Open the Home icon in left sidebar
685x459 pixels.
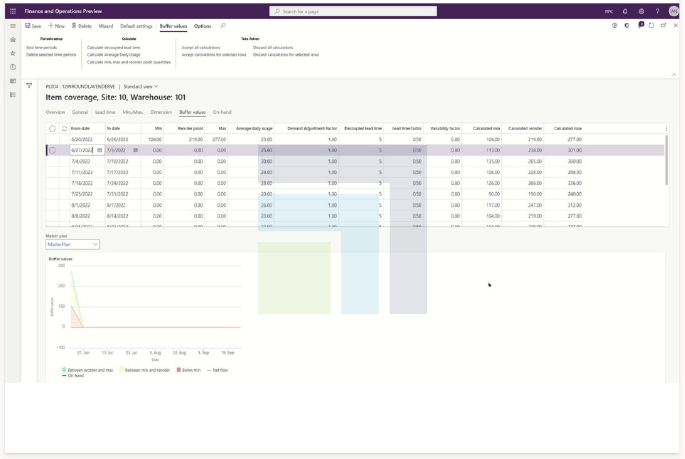(13, 40)
